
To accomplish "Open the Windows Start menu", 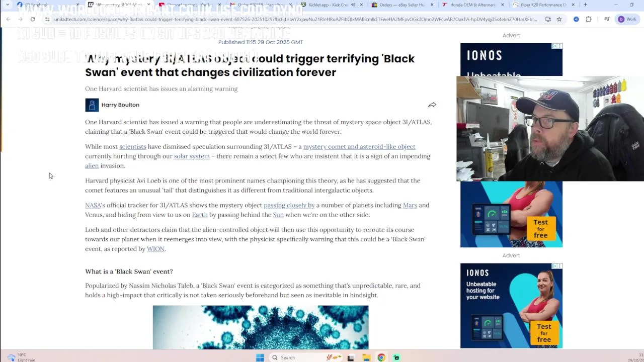I will pos(260,357).
